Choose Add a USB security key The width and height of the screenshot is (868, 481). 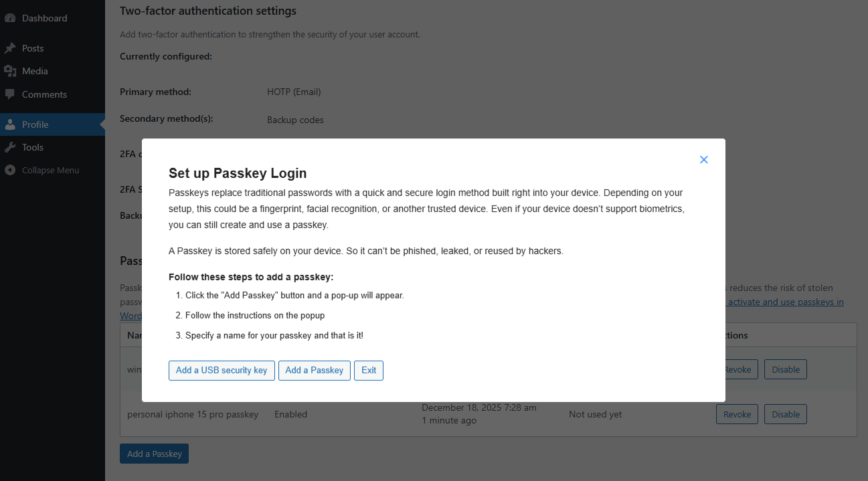click(222, 370)
